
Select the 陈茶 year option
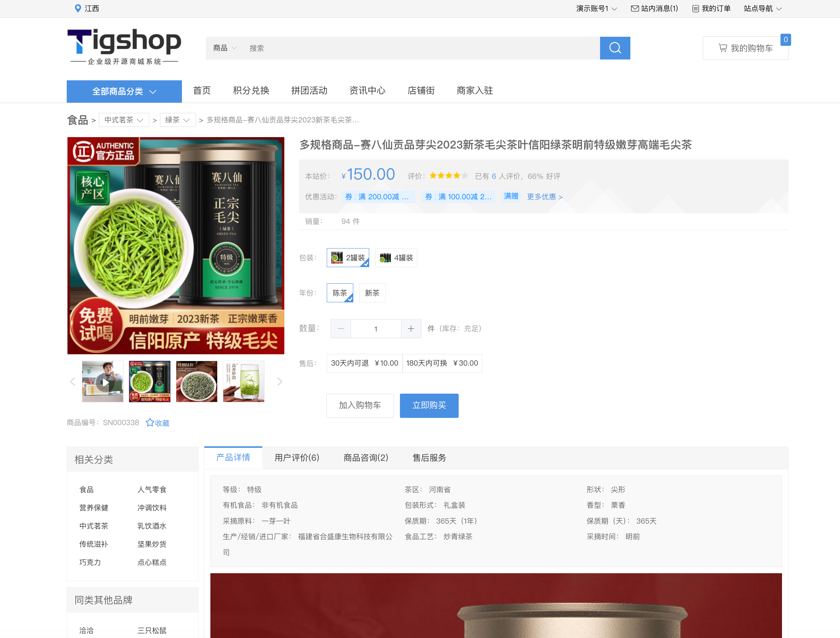point(340,293)
